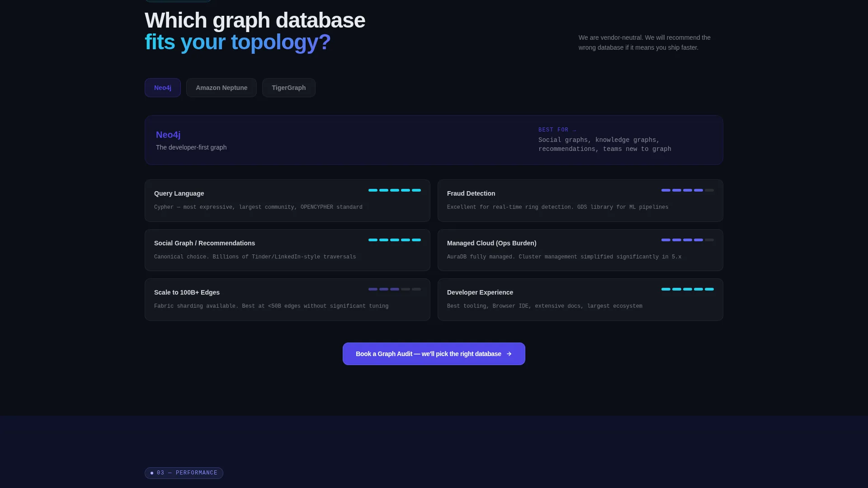
Task: Click the 'We are vendor-neutral' paragraph
Action: [x=645, y=42]
